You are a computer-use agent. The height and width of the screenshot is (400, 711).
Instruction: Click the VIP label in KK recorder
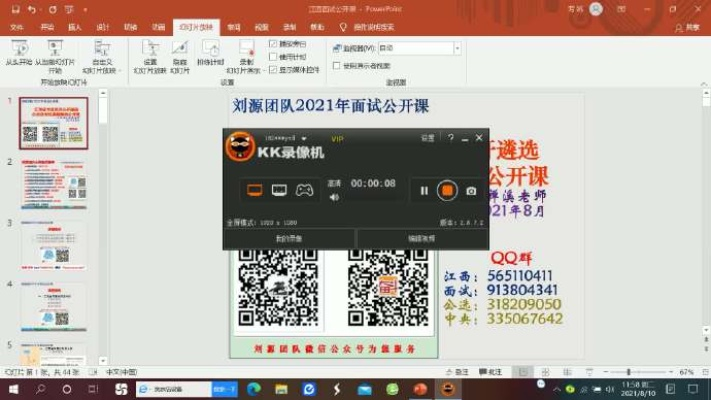pyautogui.click(x=337, y=139)
